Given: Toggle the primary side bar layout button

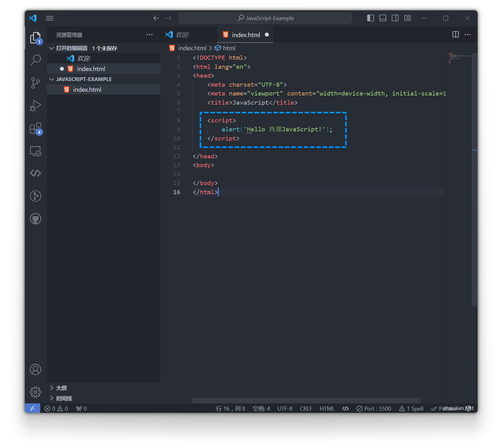Looking at the screenshot, I should pos(370,18).
